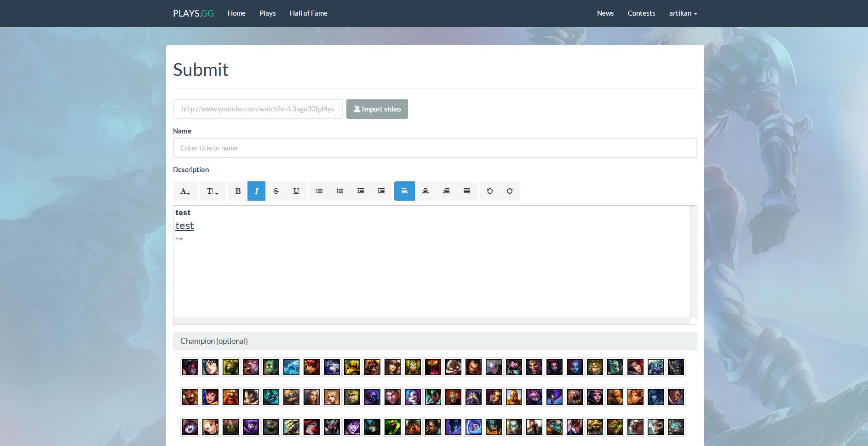Viewport: 868px width, 446px height.
Task: Select the Ahri champion icon
Action: [x=210, y=367]
